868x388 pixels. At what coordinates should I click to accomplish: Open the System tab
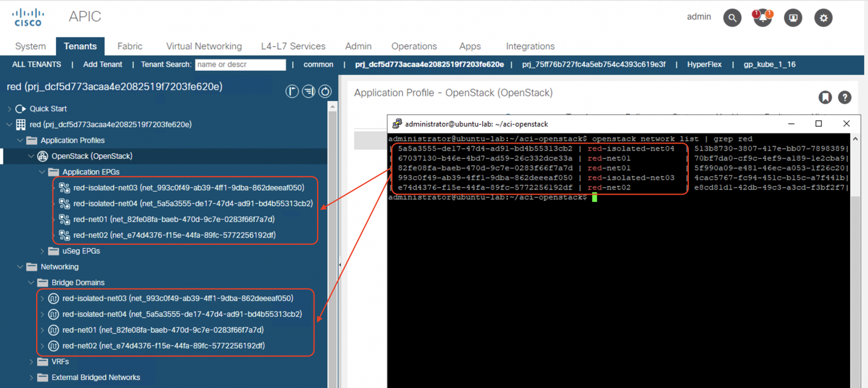(31, 46)
